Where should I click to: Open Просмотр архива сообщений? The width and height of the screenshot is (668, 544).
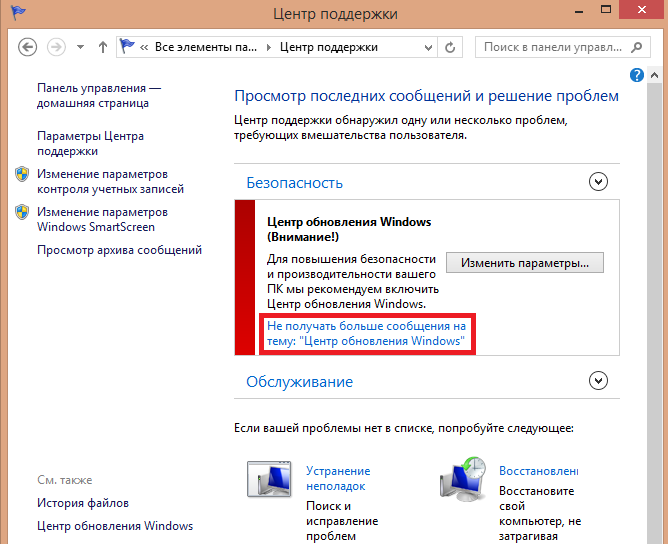(x=119, y=250)
